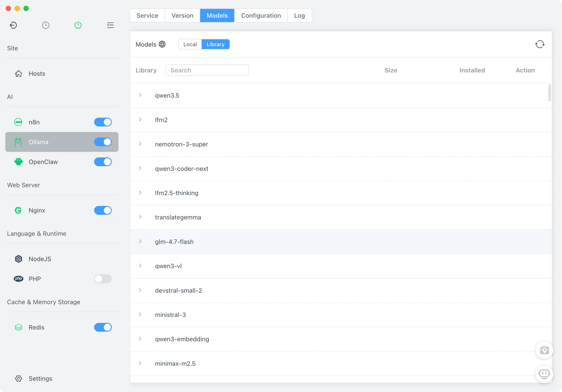The image size is (562, 392).
Task: Click the library Search input field
Action: pyautogui.click(x=207, y=70)
